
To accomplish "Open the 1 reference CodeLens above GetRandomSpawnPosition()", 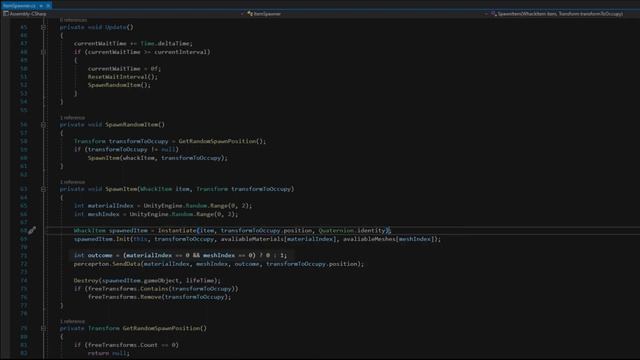I will point(73,322).
